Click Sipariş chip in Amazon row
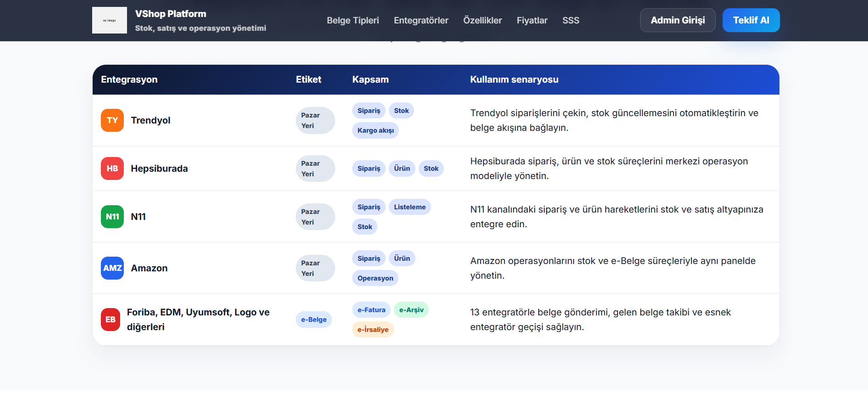Image resolution: width=868 pixels, height=393 pixels. click(369, 258)
